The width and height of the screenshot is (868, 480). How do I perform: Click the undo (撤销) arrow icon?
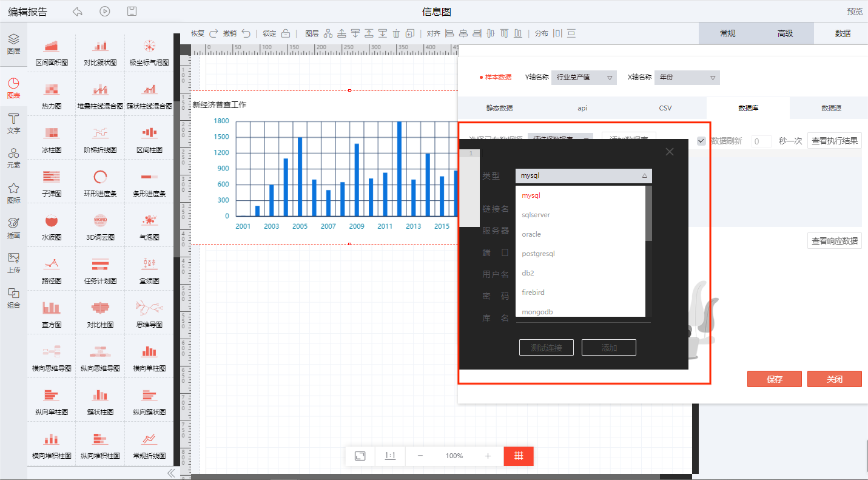pos(246,33)
